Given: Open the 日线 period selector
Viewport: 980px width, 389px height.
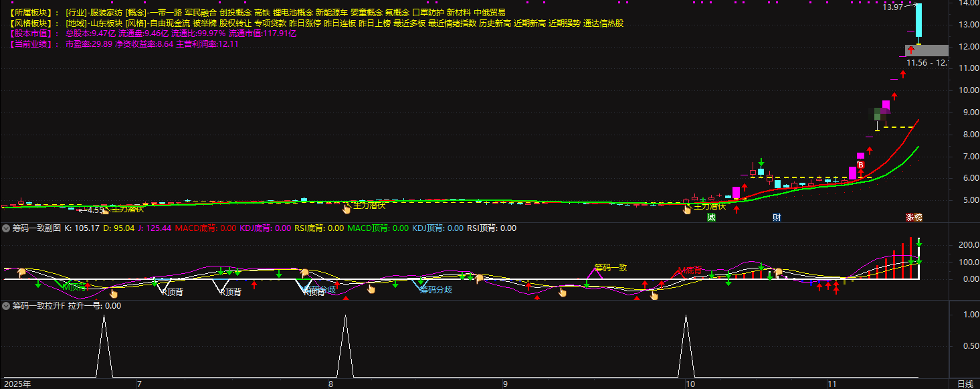Looking at the screenshot, I should pos(965,384).
